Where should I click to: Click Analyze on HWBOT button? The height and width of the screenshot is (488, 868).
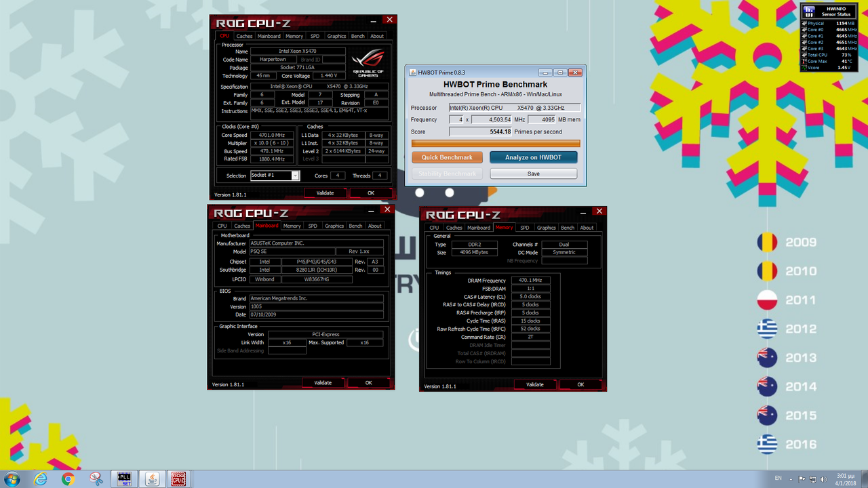click(x=534, y=157)
